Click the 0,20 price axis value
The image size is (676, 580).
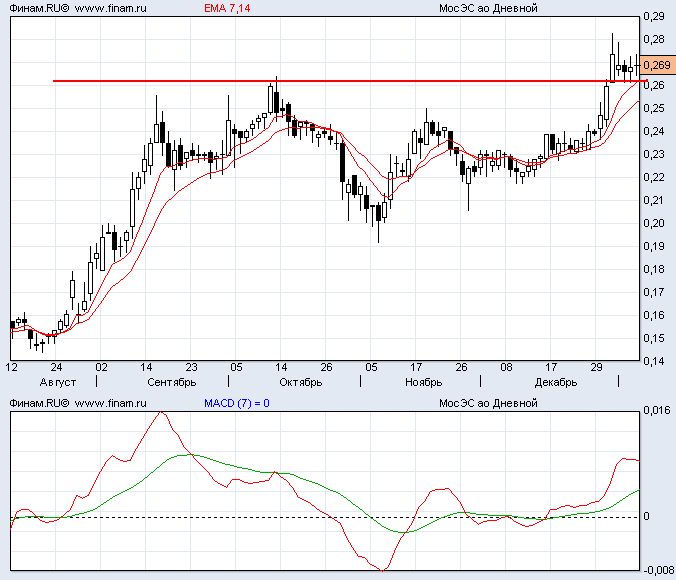[x=654, y=223]
